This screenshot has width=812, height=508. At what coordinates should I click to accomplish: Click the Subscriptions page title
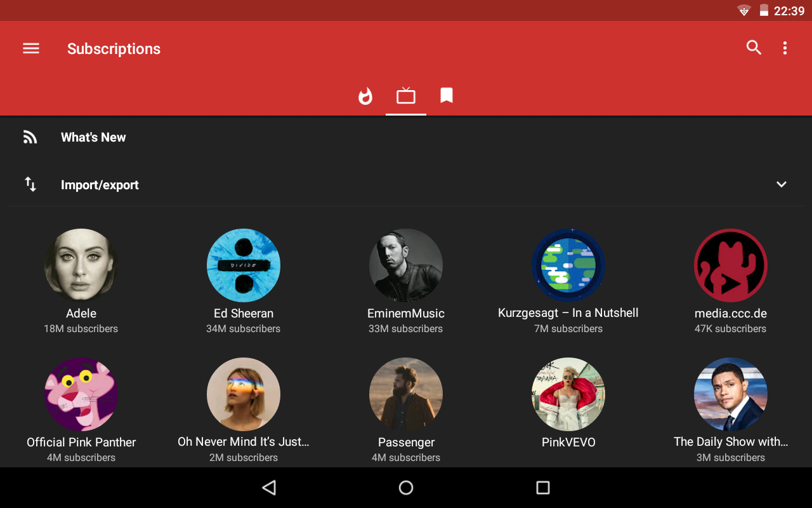[x=114, y=49]
